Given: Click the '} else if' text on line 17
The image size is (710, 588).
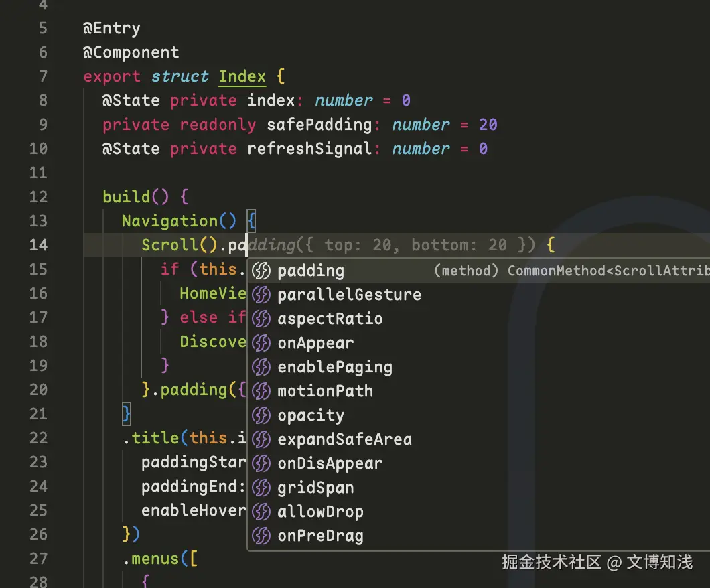Looking at the screenshot, I should 204,317.
